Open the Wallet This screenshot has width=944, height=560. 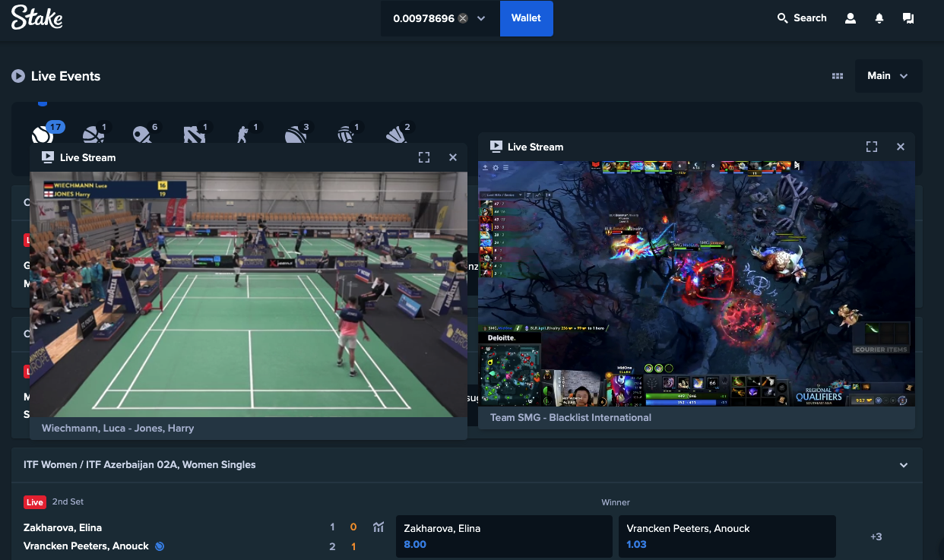(x=526, y=18)
